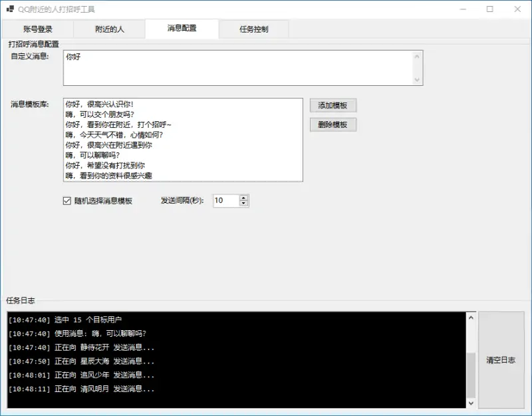Switch to the 账号登录 tab
The width and height of the screenshot is (532, 416).
pyautogui.click(x=37, y=29)
